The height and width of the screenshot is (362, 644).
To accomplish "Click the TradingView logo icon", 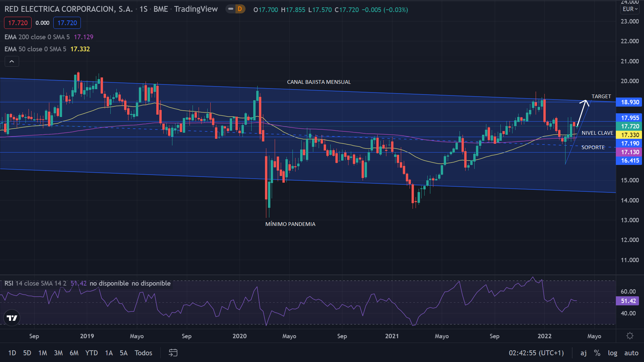I will pyautogui.click(x=12, y=318).
